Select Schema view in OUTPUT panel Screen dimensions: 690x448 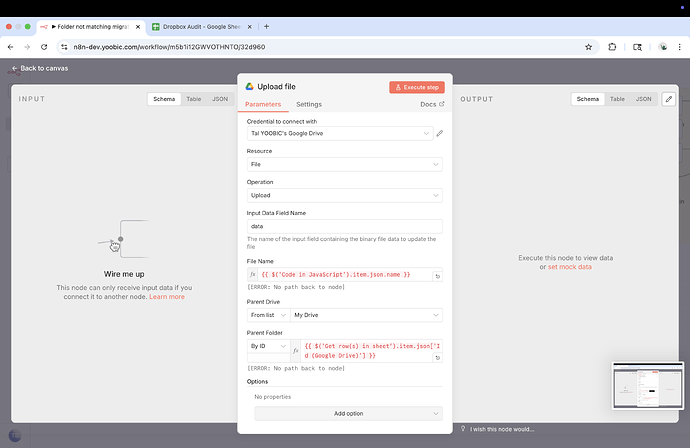588,99
